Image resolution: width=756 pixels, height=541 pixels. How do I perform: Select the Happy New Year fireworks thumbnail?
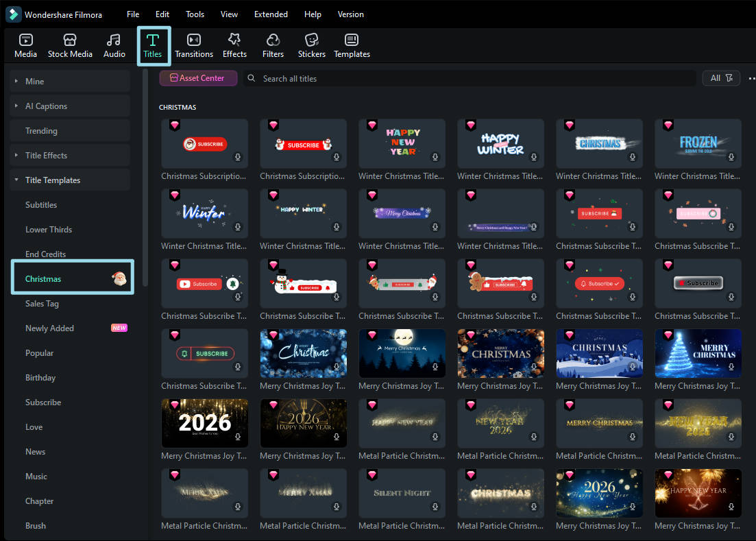pos(698,493)
